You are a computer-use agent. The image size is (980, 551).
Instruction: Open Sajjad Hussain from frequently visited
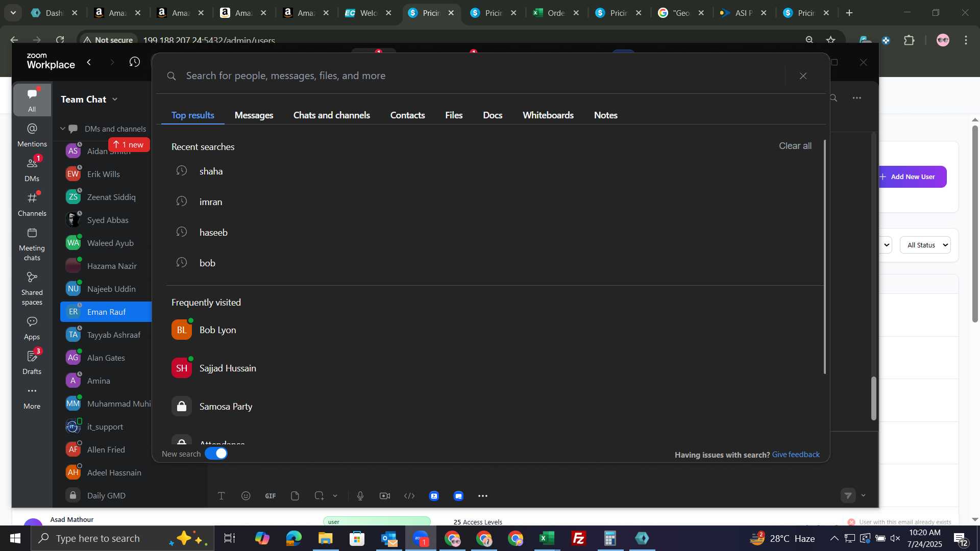tap(494, 368)
